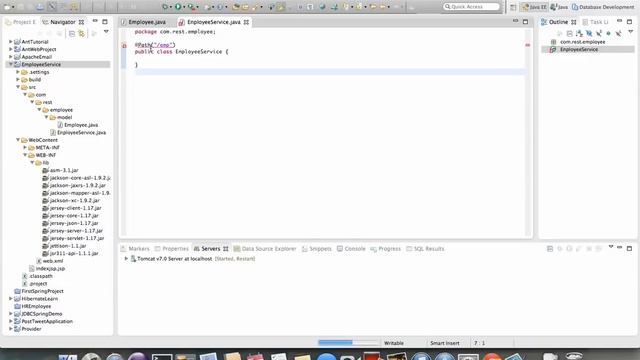The width and height of the screenshot is (640, 360).
Task: Click the Run External Tools icon
Action: point(191,7)
